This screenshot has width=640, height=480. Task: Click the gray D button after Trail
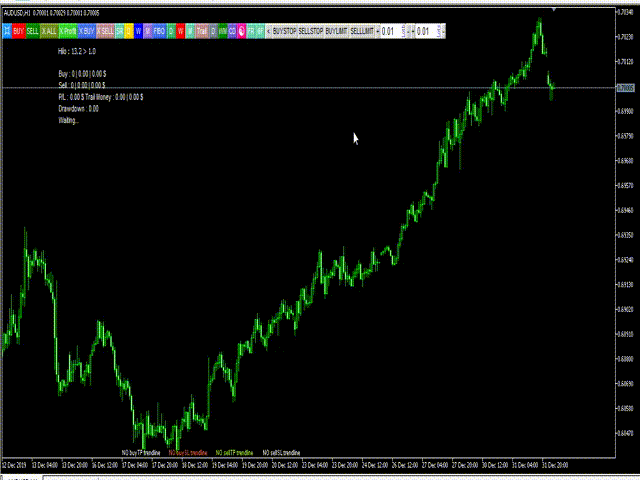coord(213,31)
